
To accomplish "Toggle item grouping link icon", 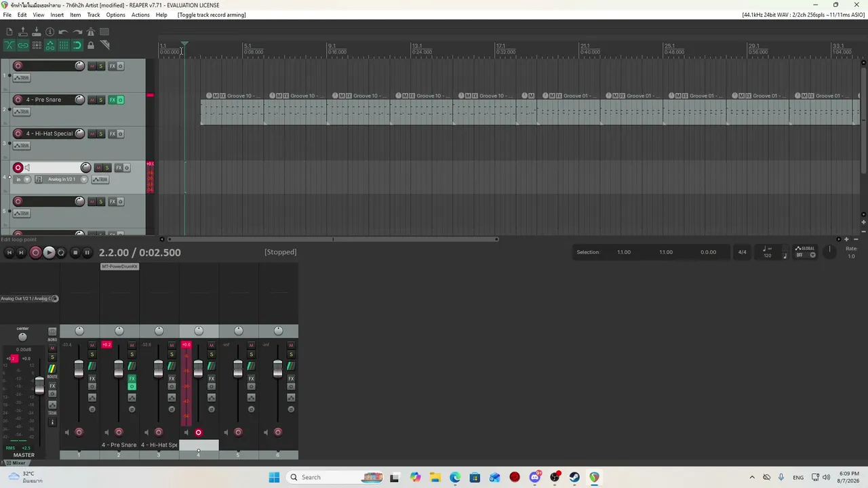I will (22, 45).
